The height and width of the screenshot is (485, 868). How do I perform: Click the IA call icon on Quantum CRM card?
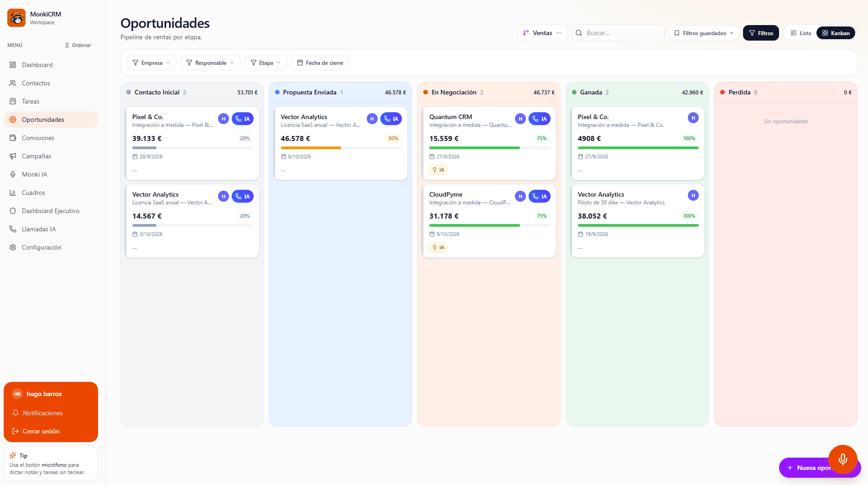pyautogui.click(x=540, y=119)
